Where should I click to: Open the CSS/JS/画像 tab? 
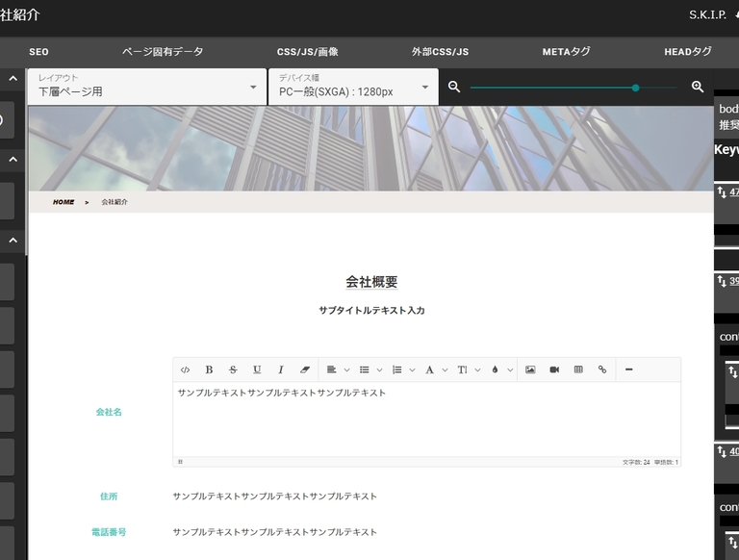point(307,52)
